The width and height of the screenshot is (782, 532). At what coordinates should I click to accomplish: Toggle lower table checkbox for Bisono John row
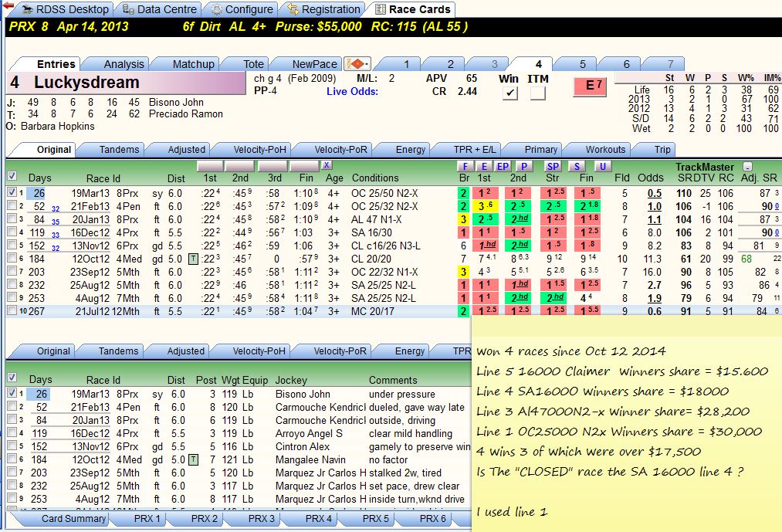click(x=12, y=393)
